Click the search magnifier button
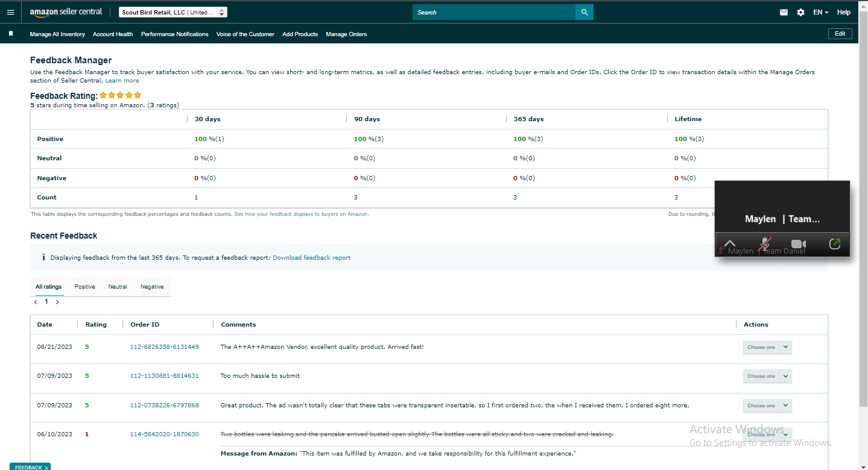This screenshot has width=868, height=470. (584, 12)
